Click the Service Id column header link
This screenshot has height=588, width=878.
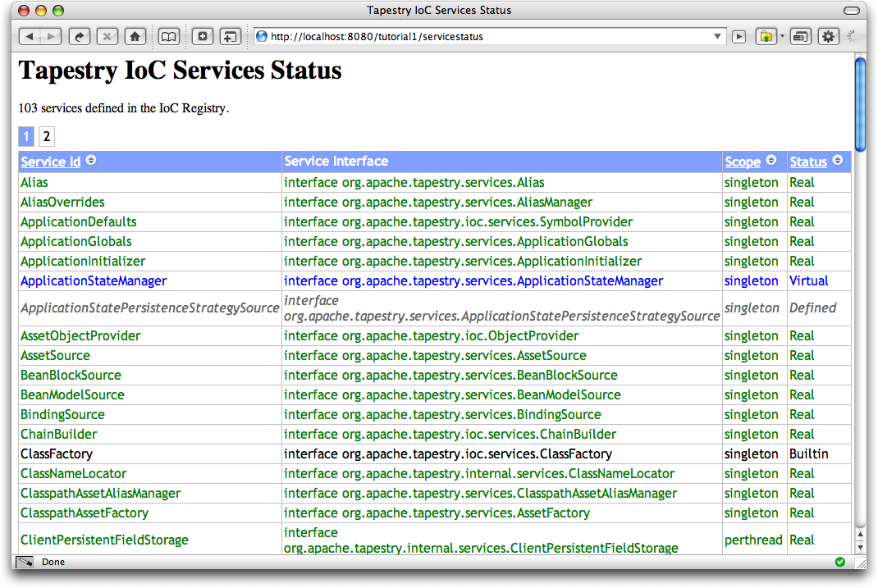pos(51,162)
